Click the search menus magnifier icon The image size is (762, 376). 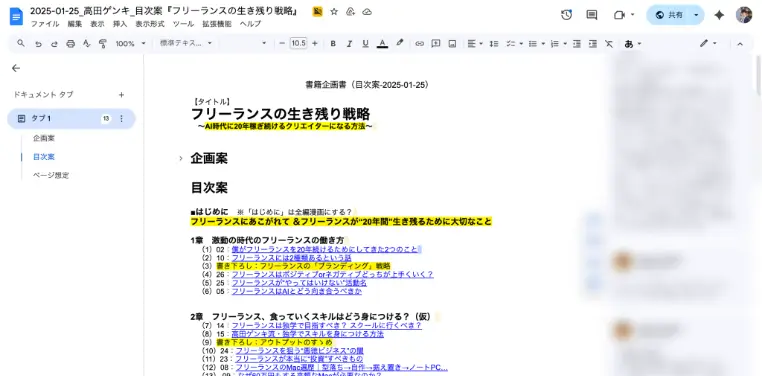coord(21,43)
